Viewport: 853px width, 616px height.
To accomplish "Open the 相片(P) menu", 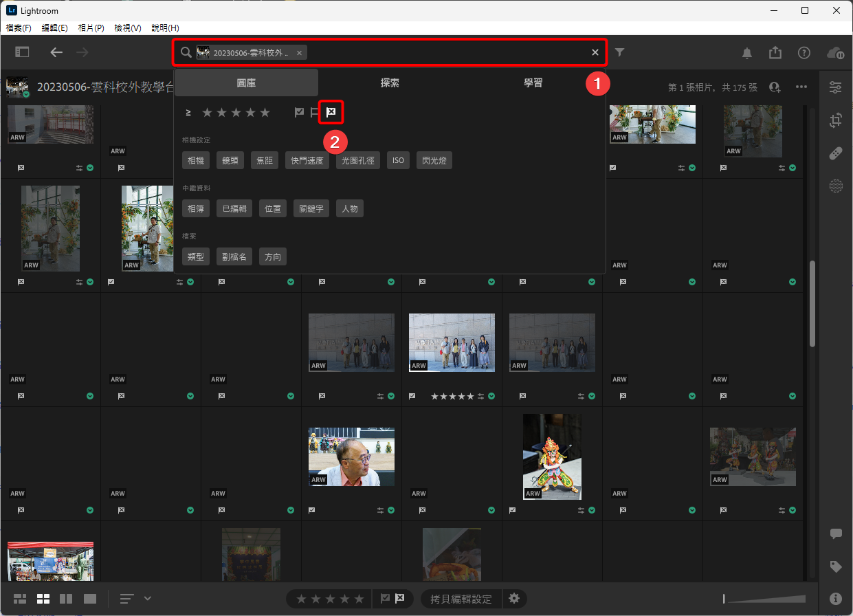I will (91, 28).
